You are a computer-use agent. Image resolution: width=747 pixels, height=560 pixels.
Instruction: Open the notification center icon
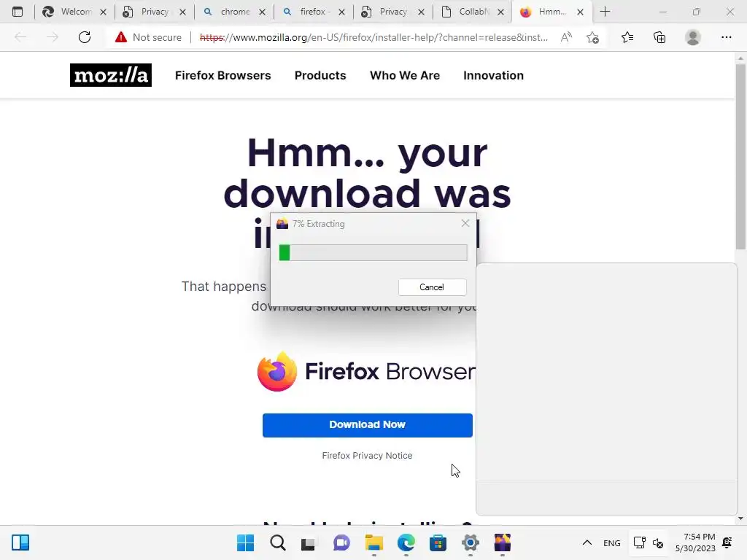[727, 542]
